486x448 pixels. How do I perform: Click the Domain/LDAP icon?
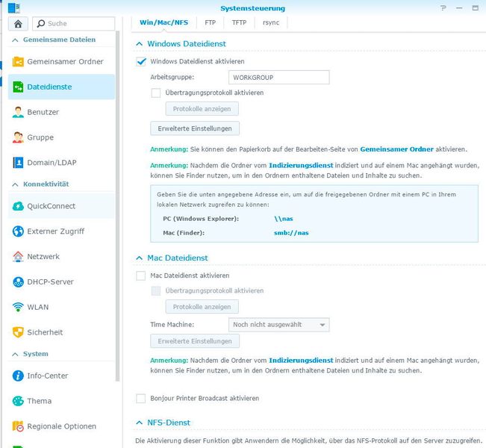tap(18, 163)
